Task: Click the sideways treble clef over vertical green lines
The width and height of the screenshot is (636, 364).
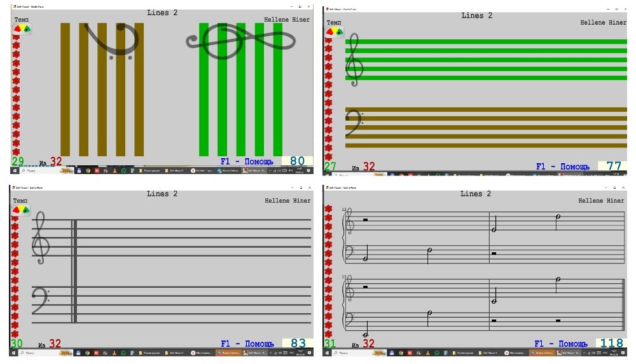Action: pos(240,41)
